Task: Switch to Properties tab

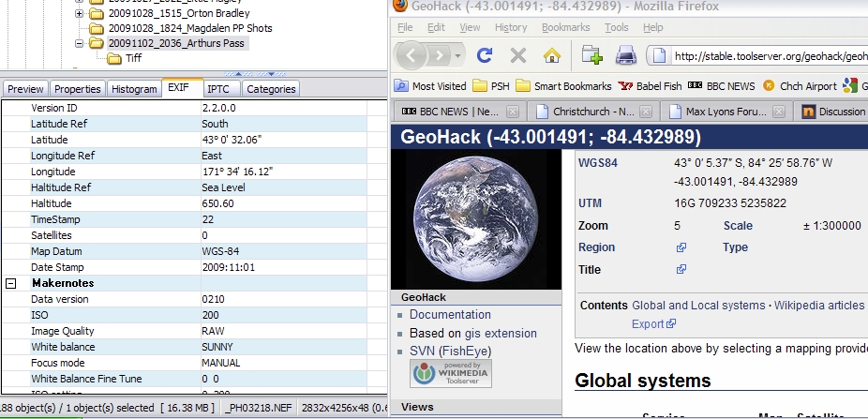Action: click(78, 88)
